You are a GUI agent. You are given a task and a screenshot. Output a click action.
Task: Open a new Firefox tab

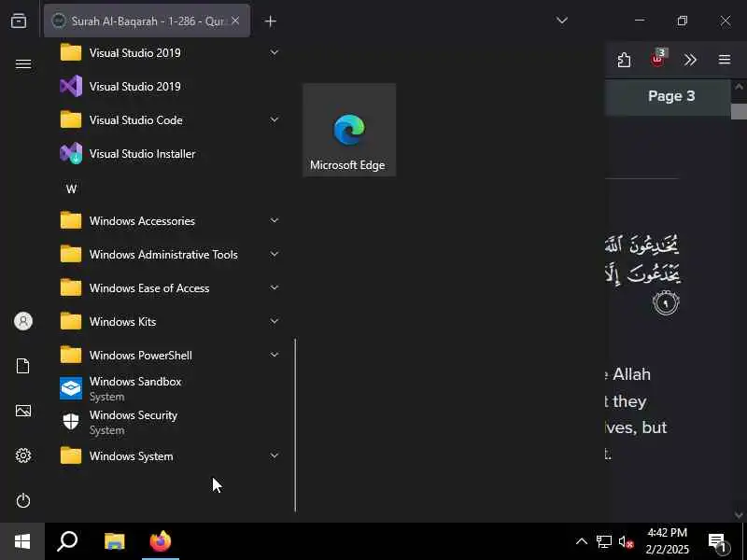[x=270, y=21]
